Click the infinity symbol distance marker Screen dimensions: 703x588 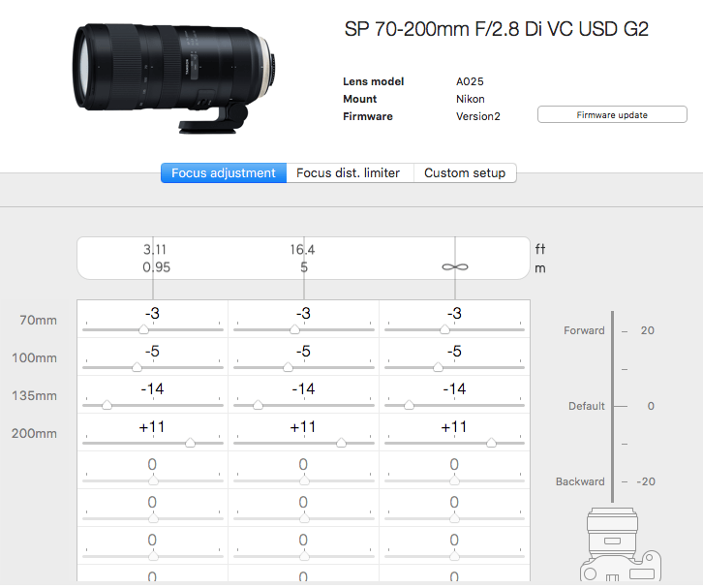454,266
